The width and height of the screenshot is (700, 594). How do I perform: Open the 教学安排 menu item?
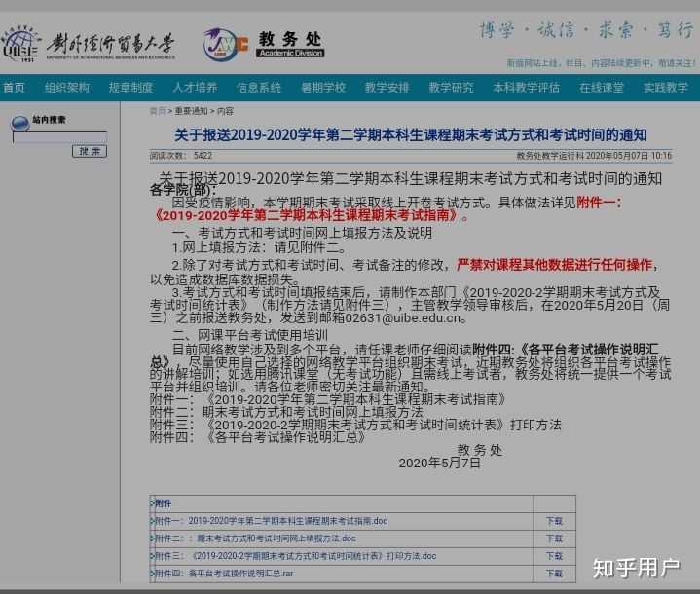click(387, 87)
